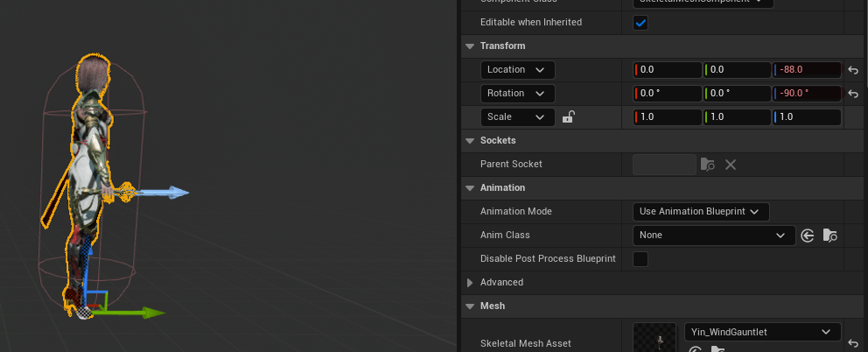Click the Skeletal Mesh Asset thumbnail
Screen dimensions: 868x352
point(654,337)
